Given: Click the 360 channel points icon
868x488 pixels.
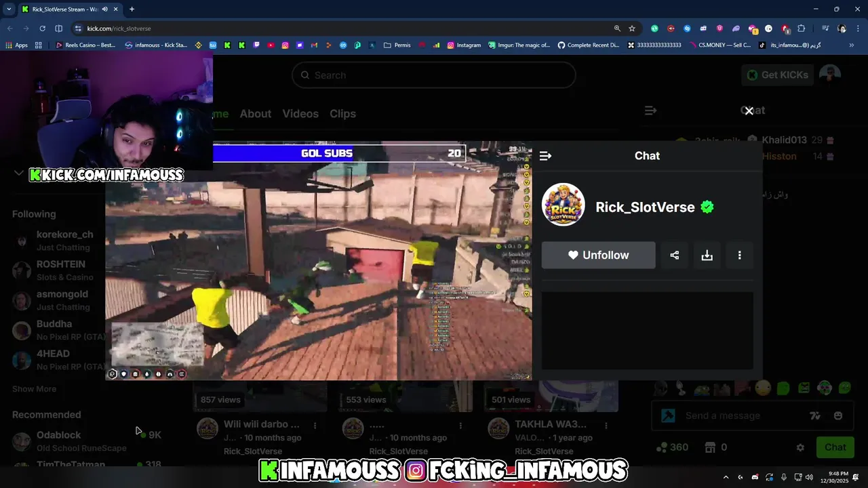Looking at the screenshot, I should point(662,447).
